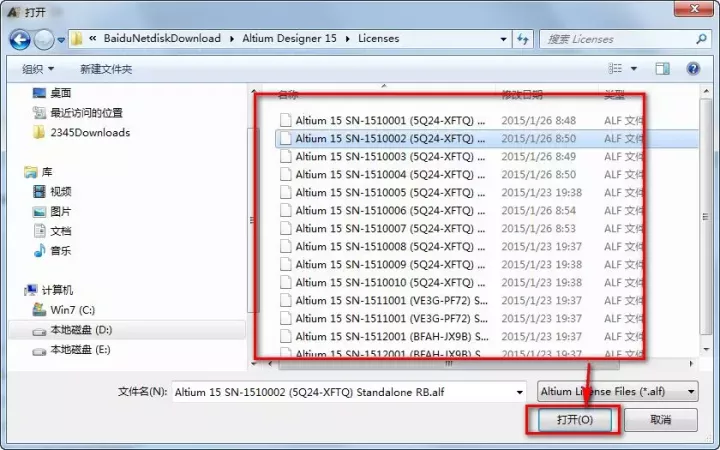
Task: Select the 2345Downloads folder
Action: tap(89, 132)
